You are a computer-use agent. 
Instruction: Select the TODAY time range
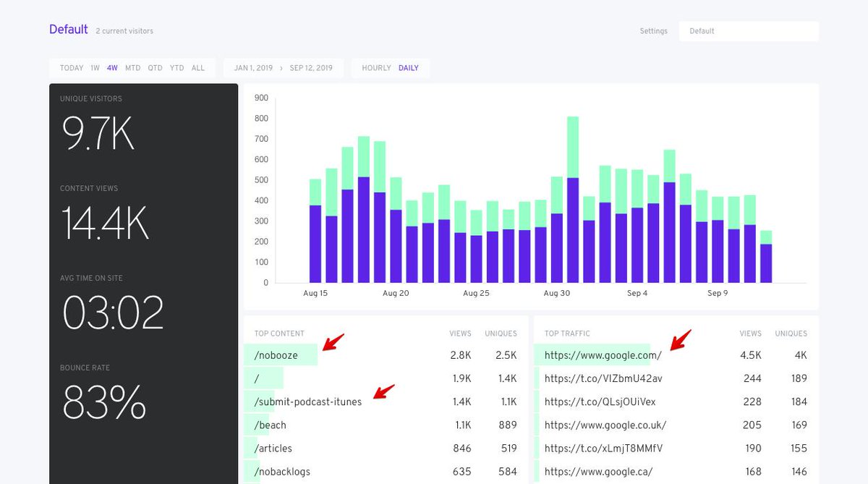(x=72, y=68)
